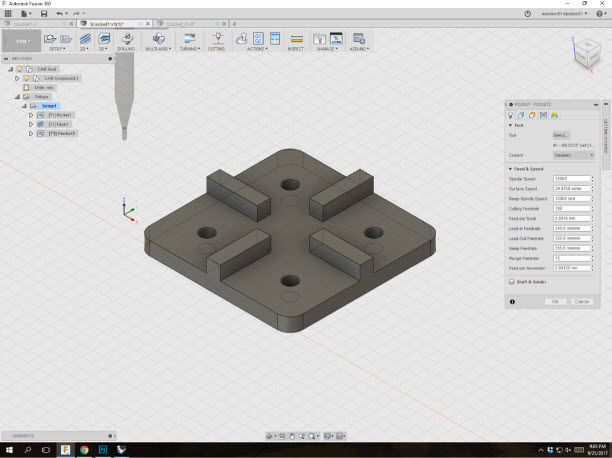Collapse the Feed & Speed section
Viewport: 612px width, 458px height.
[x=510, y=168]
